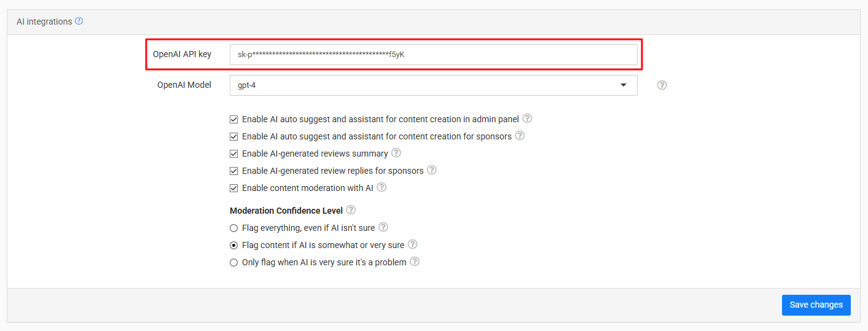Show help for content moderation with AI

381,187
